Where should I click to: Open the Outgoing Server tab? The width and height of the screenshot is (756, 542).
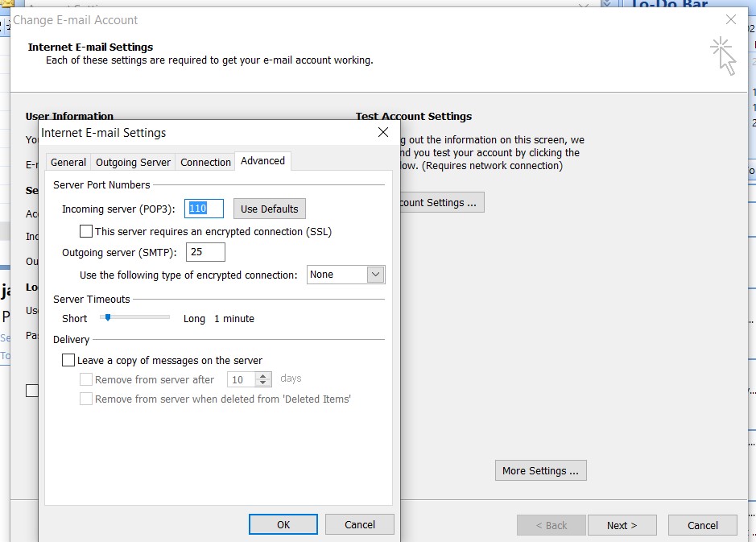133,162
